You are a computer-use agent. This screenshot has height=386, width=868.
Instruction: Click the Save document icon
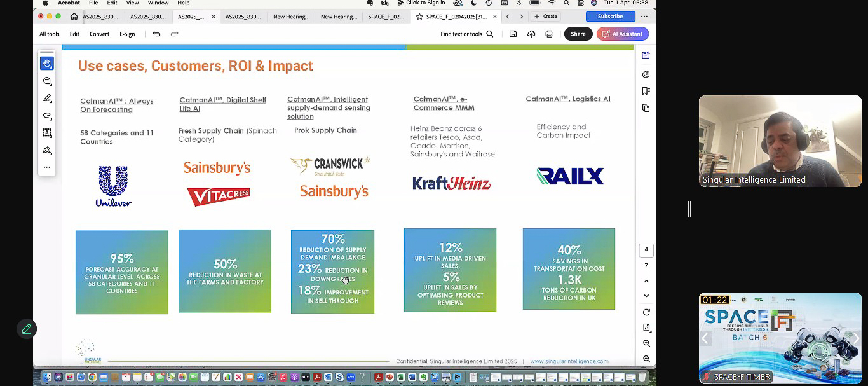coord(513,34)
